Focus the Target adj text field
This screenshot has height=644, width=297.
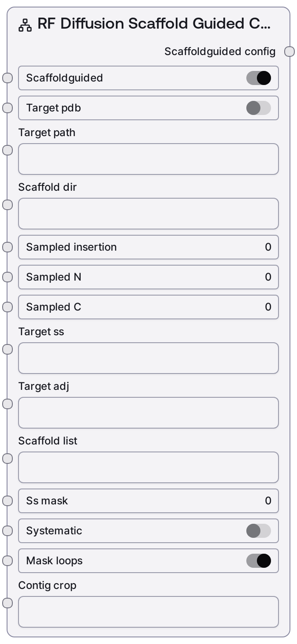(x=148, y=413)
